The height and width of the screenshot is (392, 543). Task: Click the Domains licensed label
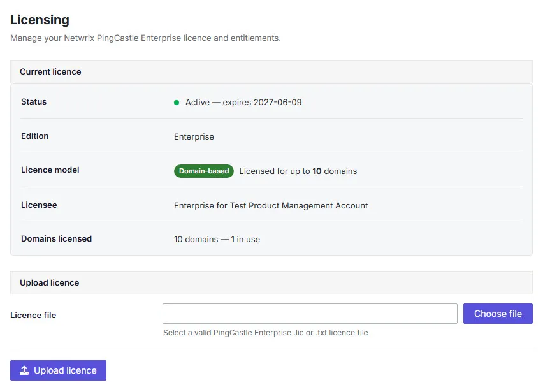(57, 239)
